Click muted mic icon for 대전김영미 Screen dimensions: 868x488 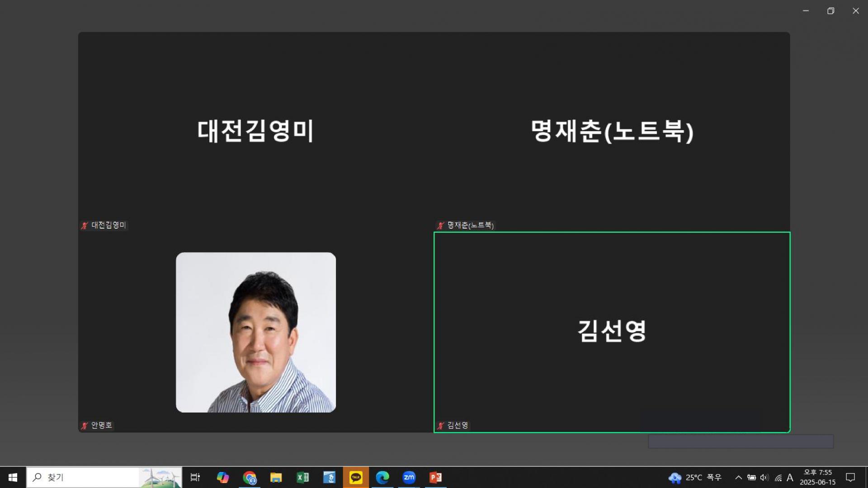[85, 225]
